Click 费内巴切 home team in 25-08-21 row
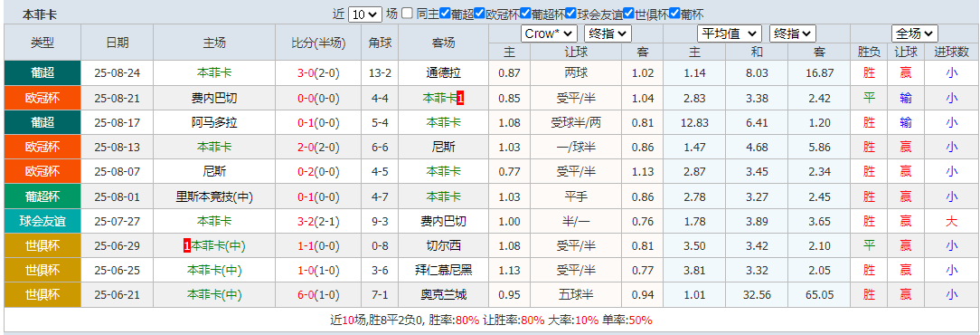The height and width of the screenshot is (335, 980). point(214,99)
